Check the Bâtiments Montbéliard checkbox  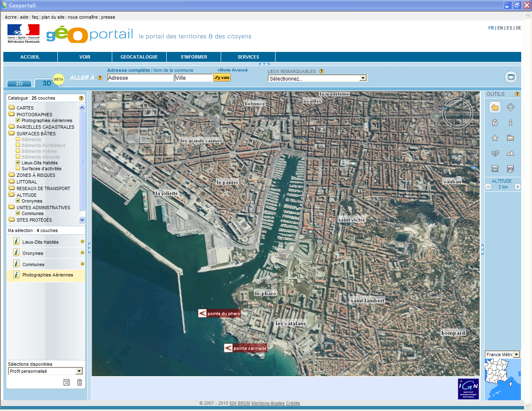18,145
